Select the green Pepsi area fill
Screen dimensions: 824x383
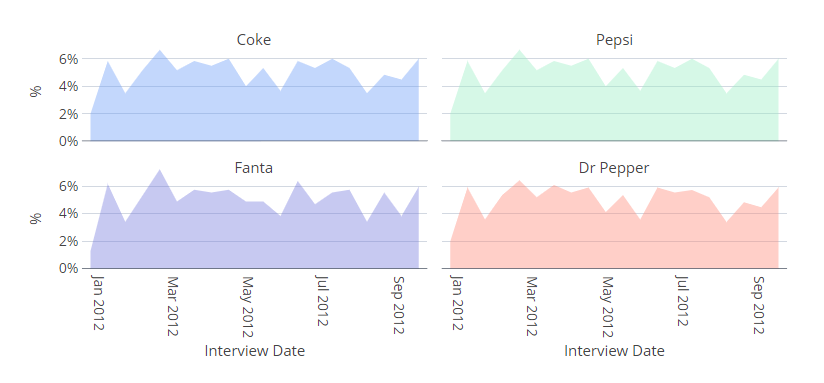tap(614, 110)
